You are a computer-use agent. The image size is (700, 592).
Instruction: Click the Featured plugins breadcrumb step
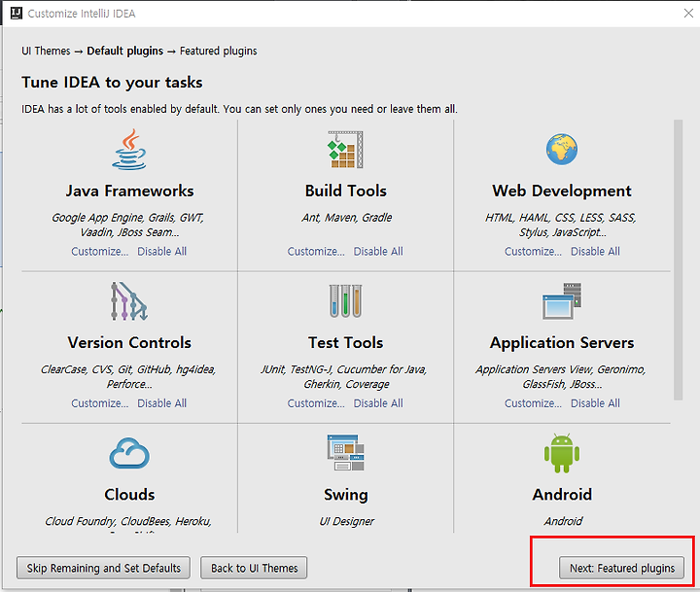pyautogui.click(x=219, y=51)
